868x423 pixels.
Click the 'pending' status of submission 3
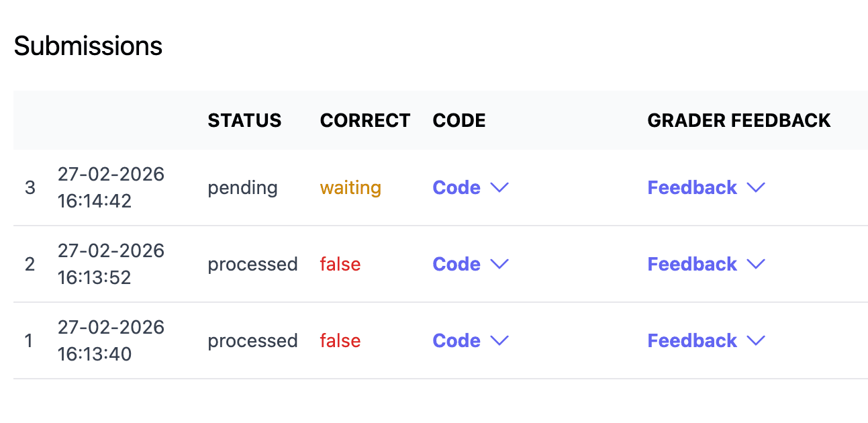pyautogui.click(x=242, y=188)
